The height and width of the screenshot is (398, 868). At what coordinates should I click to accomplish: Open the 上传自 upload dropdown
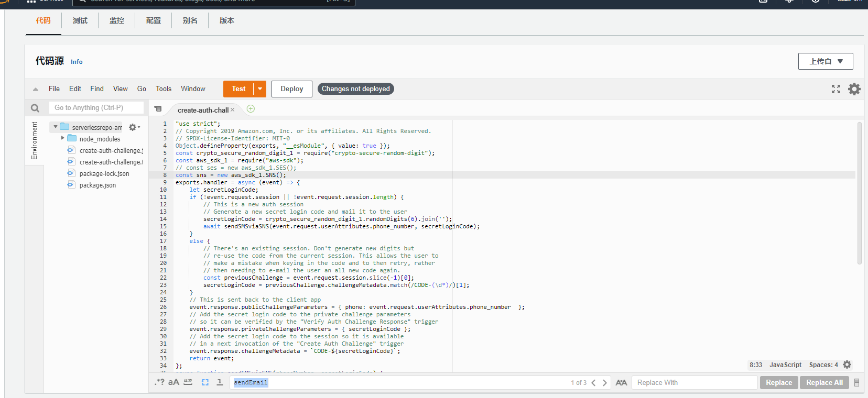[826, 61]
